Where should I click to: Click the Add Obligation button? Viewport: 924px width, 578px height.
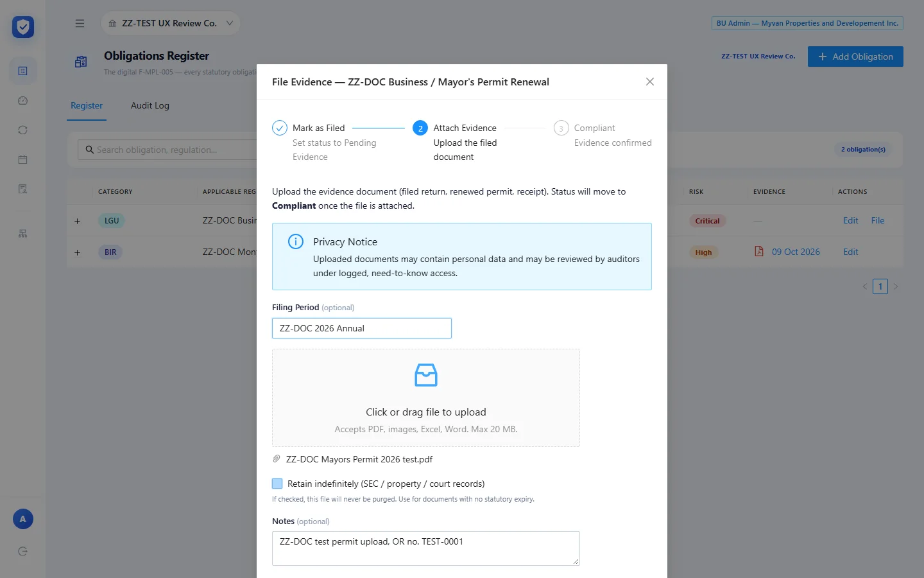click(855, 57)
